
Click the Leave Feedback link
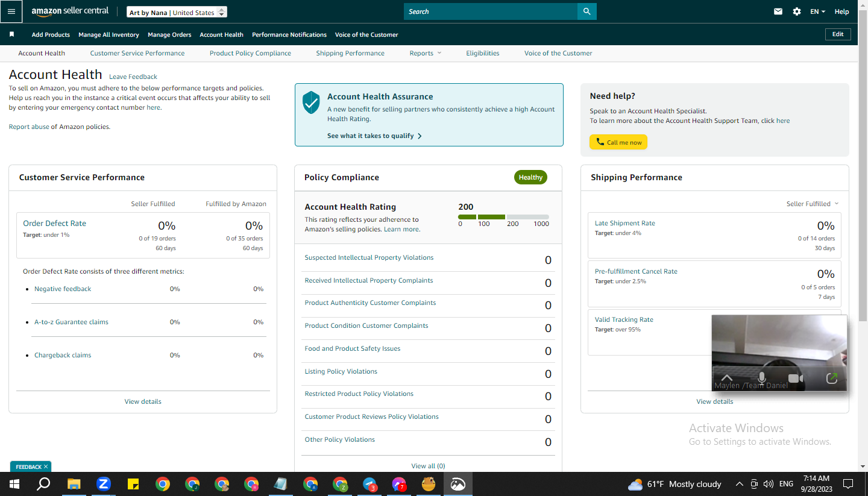[133, 77]
